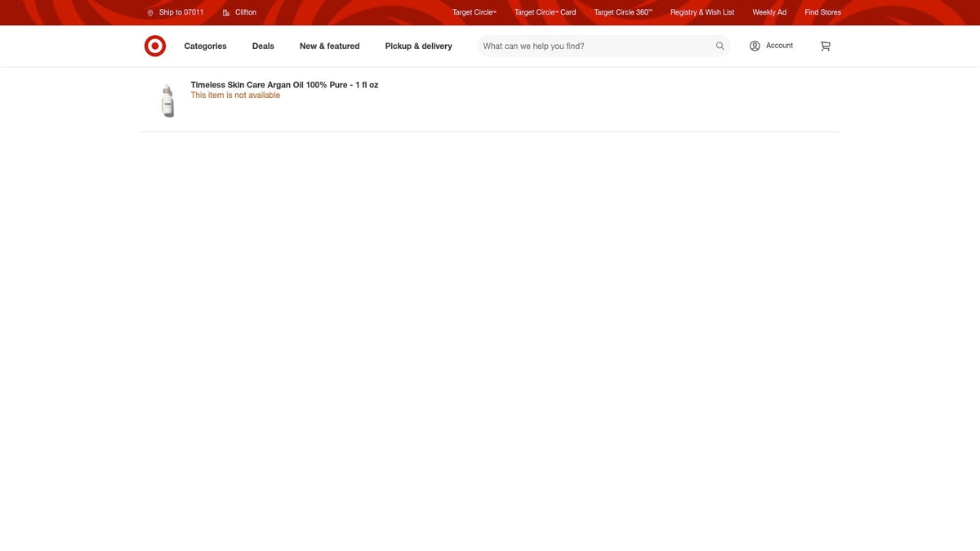Click the location pin beside Ship to 07011
The height and width of the screenshot is (551, 980).
[150, 13]
